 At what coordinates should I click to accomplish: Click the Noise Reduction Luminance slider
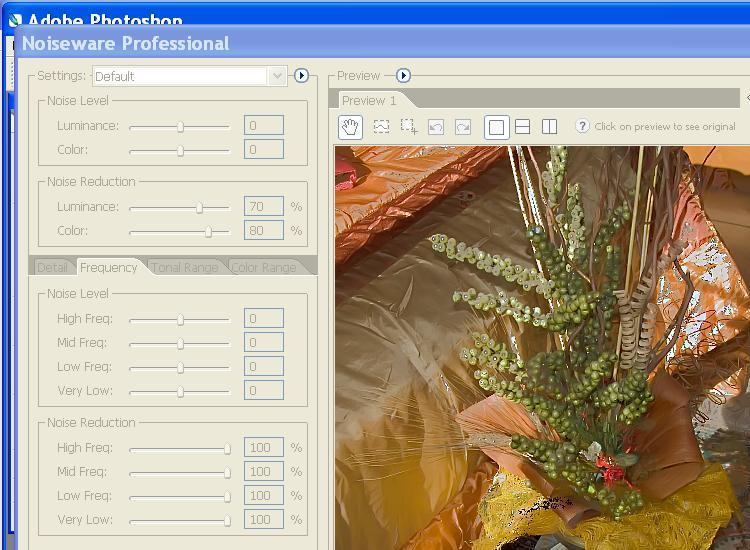[x=180, y=207]
